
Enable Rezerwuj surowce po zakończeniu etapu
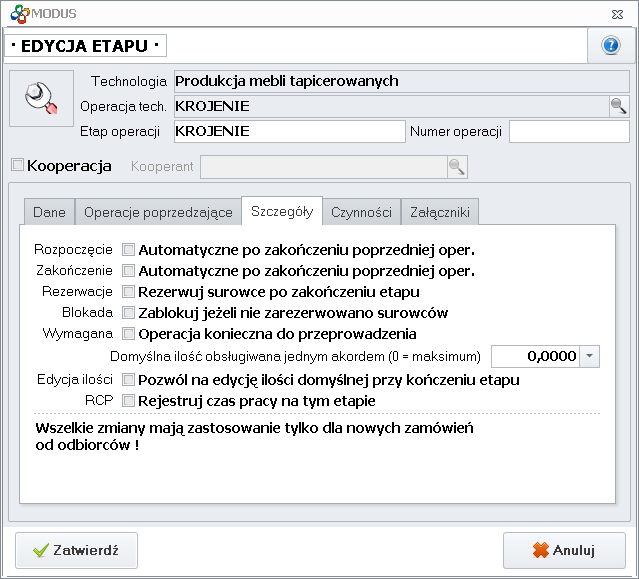pyautogui.click(x=128, y=292)
